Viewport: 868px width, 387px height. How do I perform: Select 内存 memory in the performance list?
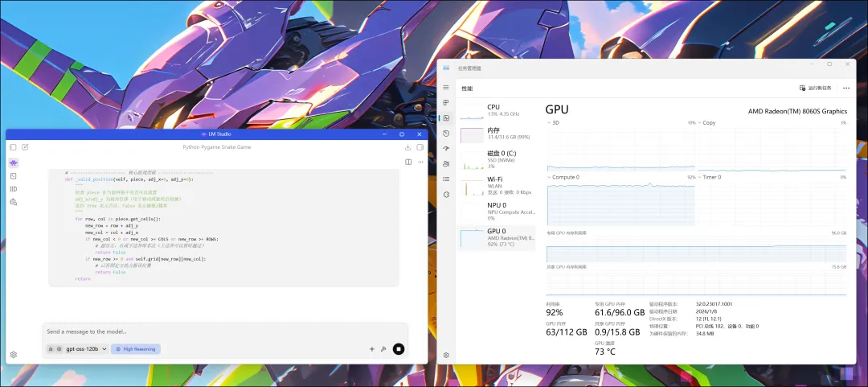click(497, 133)
